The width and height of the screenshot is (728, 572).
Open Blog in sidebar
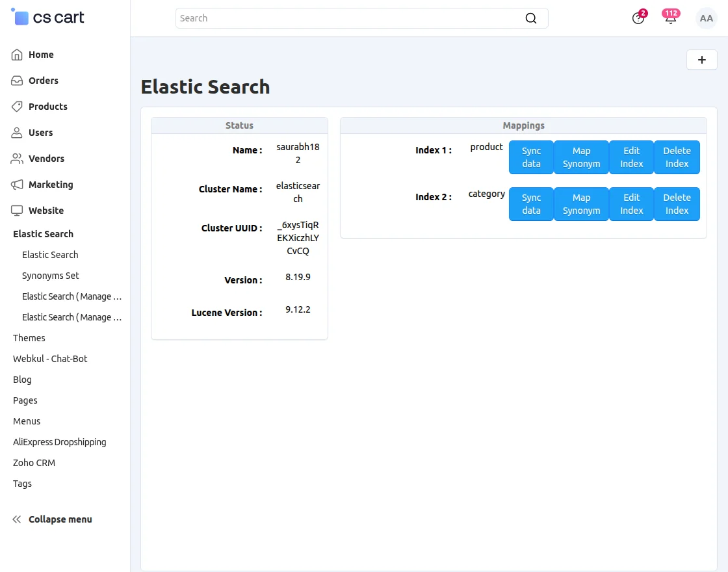[22, 380]
